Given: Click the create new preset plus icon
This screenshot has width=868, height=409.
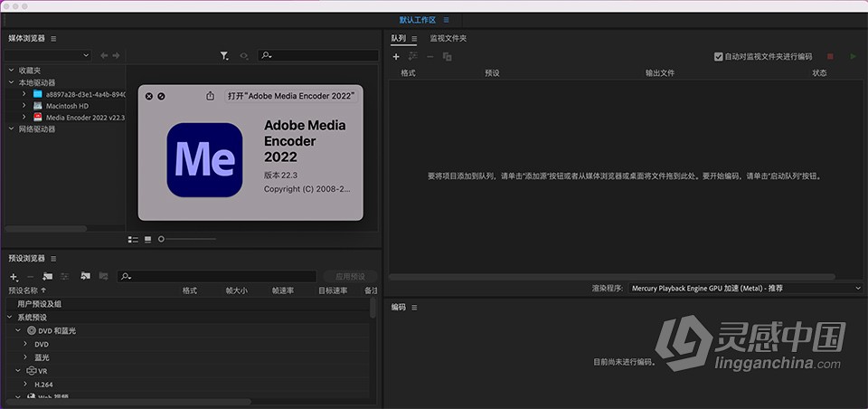Looking at the screenshot, I should click(x=14, y=277).
